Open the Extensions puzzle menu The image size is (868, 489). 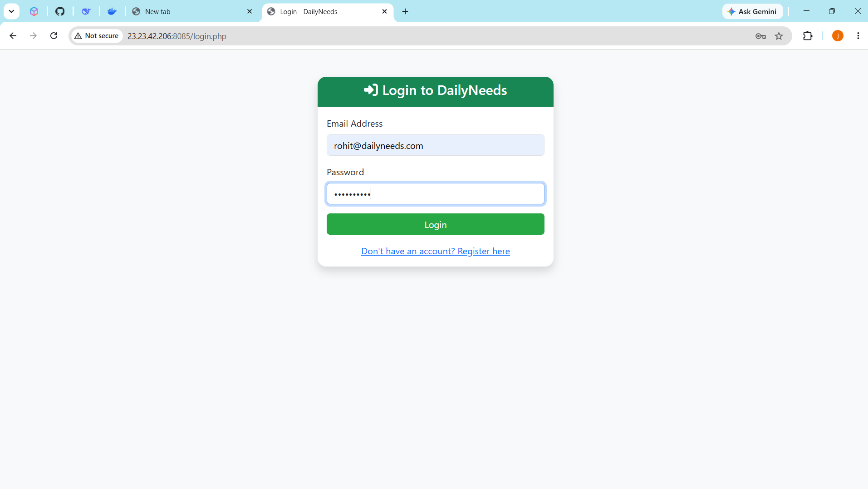pos(808,36)
